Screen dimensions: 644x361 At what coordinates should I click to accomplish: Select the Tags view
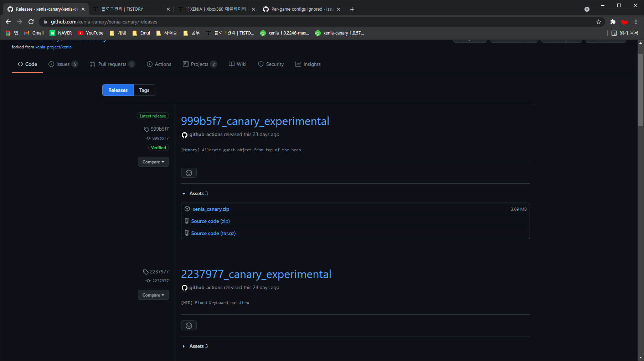click(144, 90)
